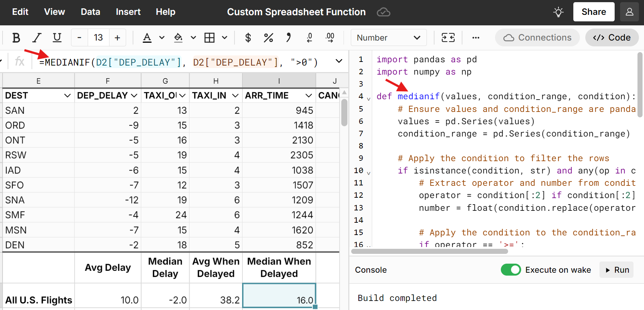Open the Insert menu
The width and height of the screenshot is (644, 310).
pos(128,12)
